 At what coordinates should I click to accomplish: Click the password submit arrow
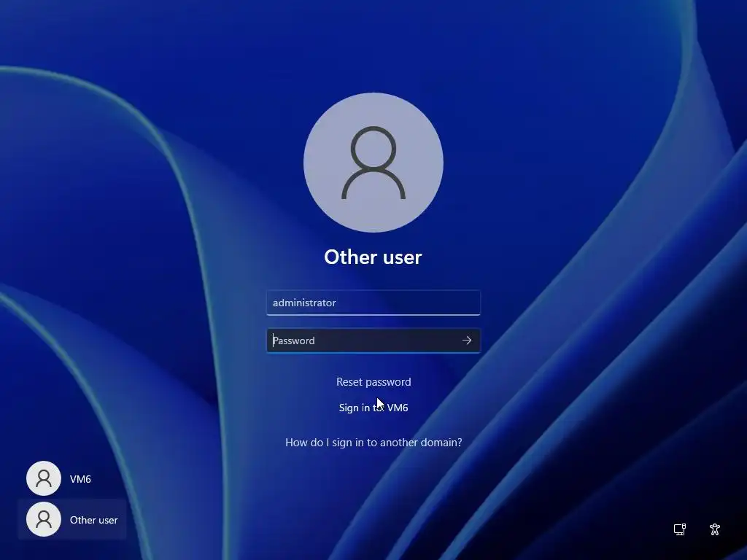(466, 341)
